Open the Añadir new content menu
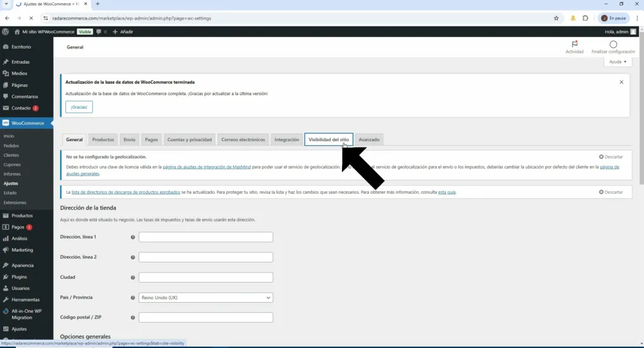 coord(123,31)
